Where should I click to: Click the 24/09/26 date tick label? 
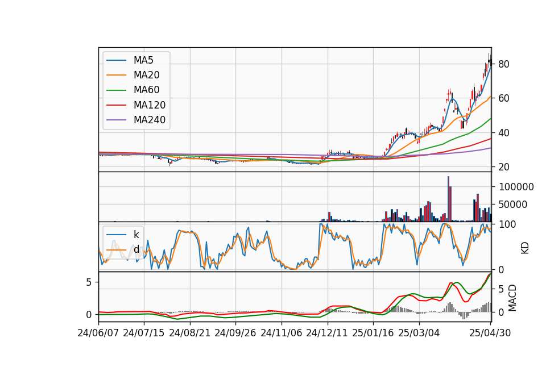pos(235,333)
